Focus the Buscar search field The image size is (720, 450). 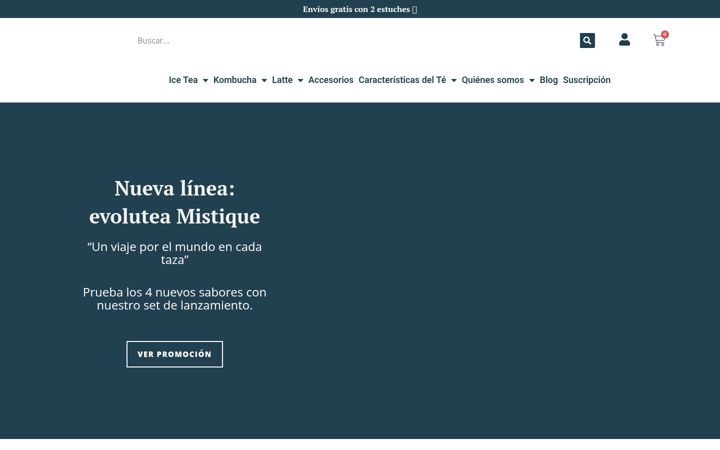coord(356,40)
